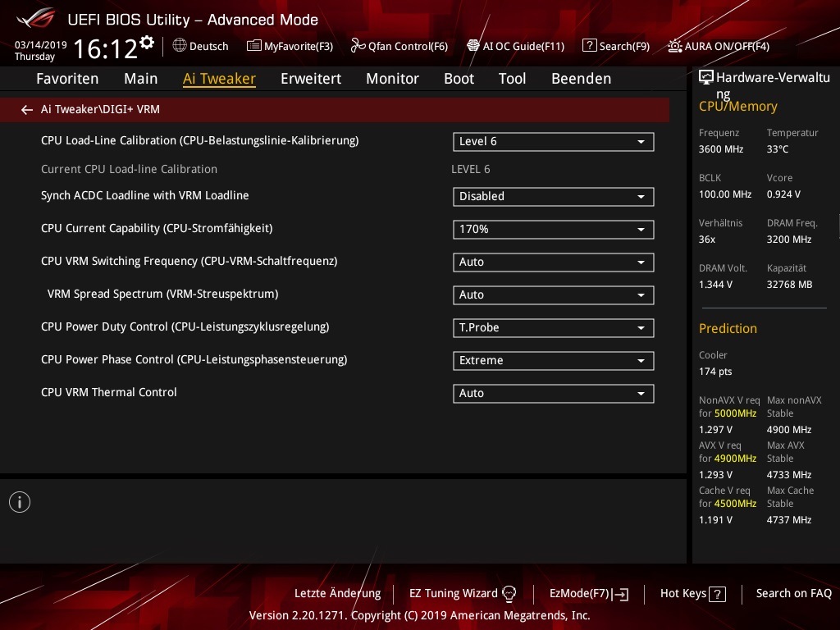Click the Hardware-Verwaltung monitor icon
Screen dimensions: 840x630
[706, 78]
